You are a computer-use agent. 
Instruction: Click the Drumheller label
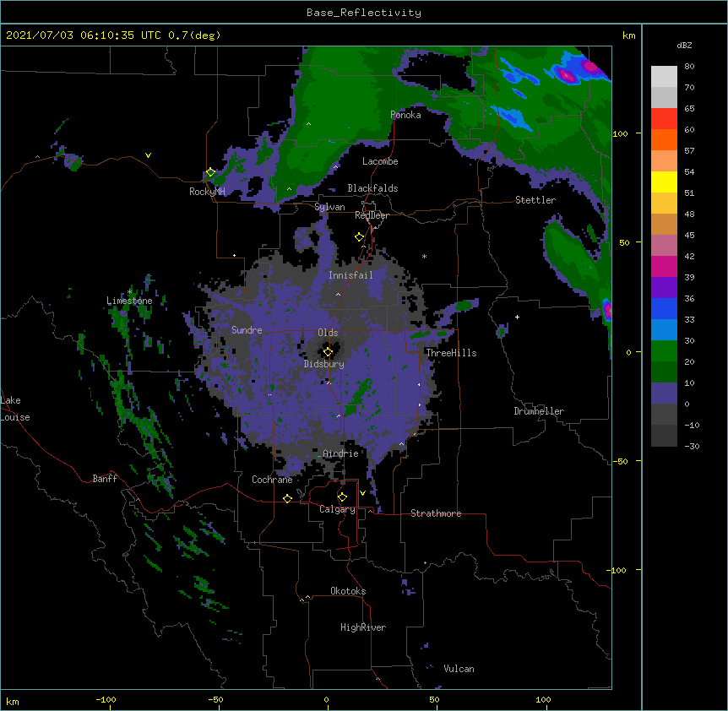coord(539,411)
